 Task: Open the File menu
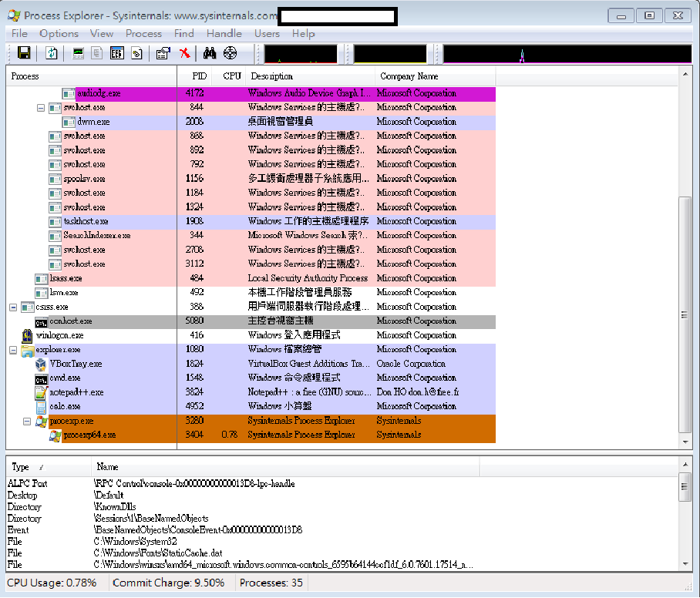click(x=19, y=33)
